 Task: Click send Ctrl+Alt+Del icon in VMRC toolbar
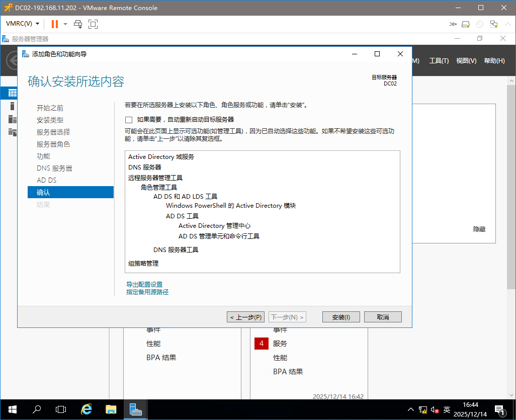point(78,24)
